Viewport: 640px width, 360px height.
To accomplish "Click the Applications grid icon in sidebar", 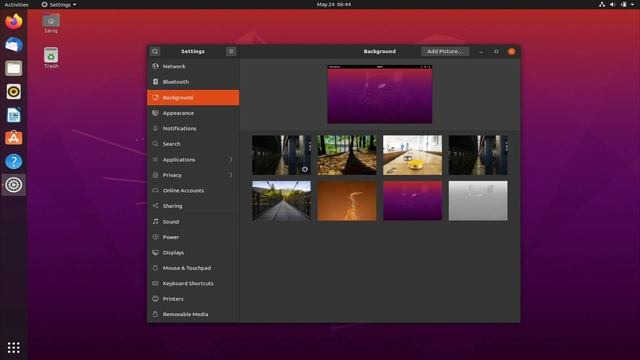I will pos(156,160).
